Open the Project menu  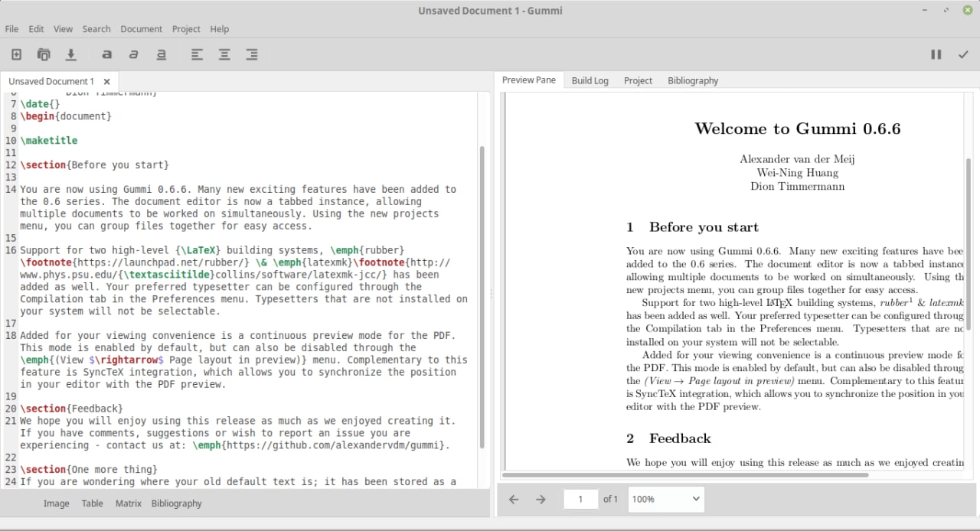pyautogui.click(x=186, y=29)
